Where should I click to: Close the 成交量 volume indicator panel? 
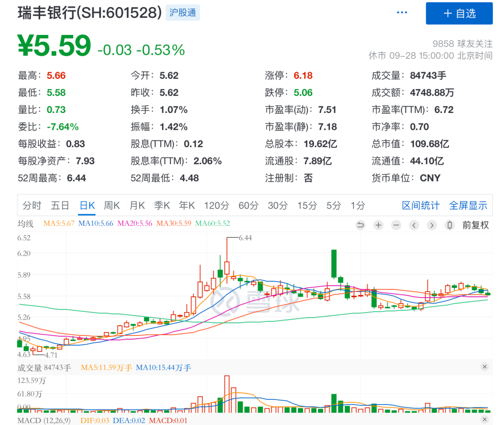(x=485, y=367)
